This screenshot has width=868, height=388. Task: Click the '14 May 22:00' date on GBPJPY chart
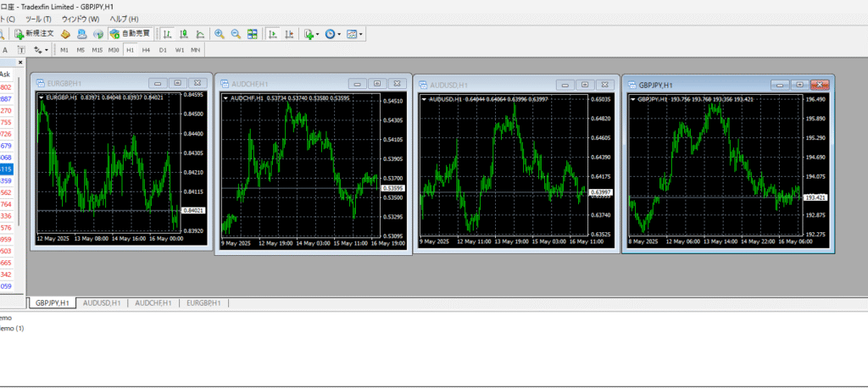pos(759,241)
